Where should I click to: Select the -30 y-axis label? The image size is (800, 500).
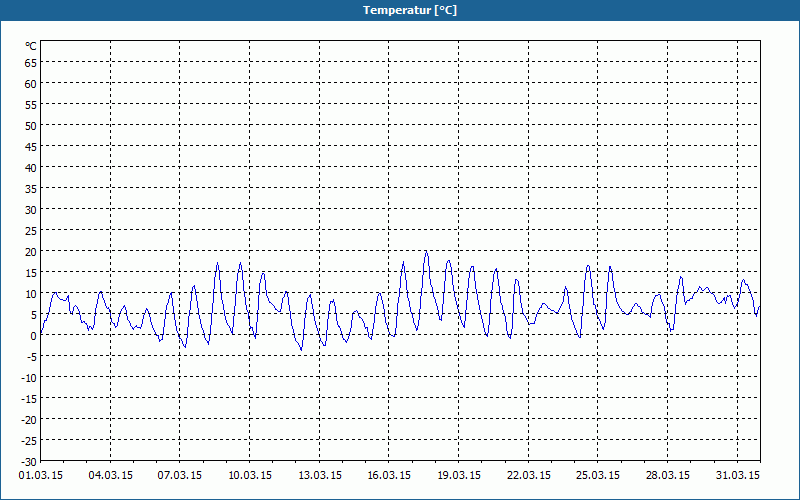(29, 462)
